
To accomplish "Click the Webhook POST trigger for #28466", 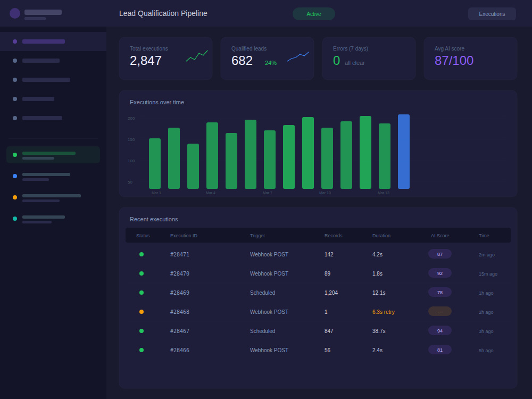I will tap(269, 350).
